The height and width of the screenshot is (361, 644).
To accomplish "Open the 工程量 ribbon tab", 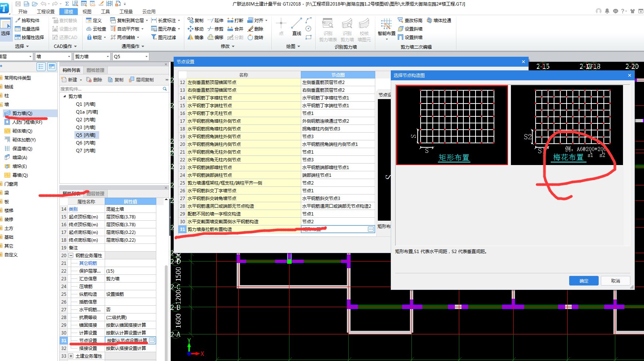I will 126,11.
